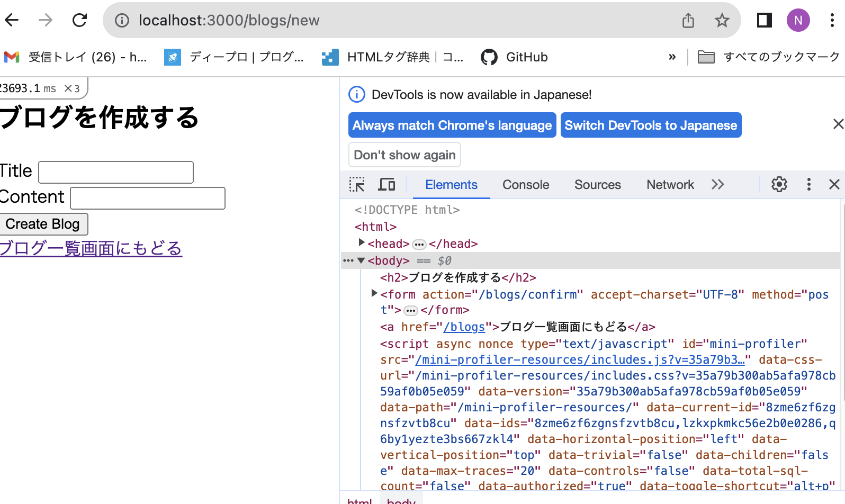Bookmark this page with the star icon
The height and width of the screenshot is (504, 845).
point(722,20)
